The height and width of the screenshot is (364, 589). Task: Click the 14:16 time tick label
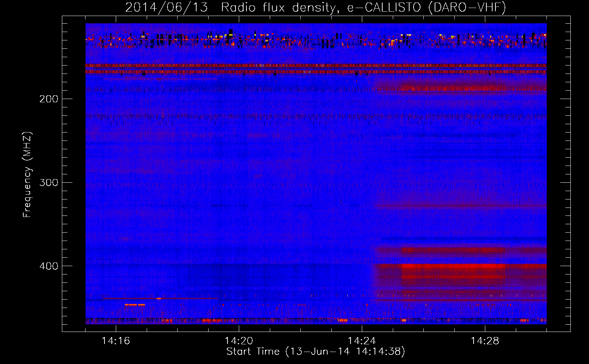pyautogui.click(x=116, y=341)
